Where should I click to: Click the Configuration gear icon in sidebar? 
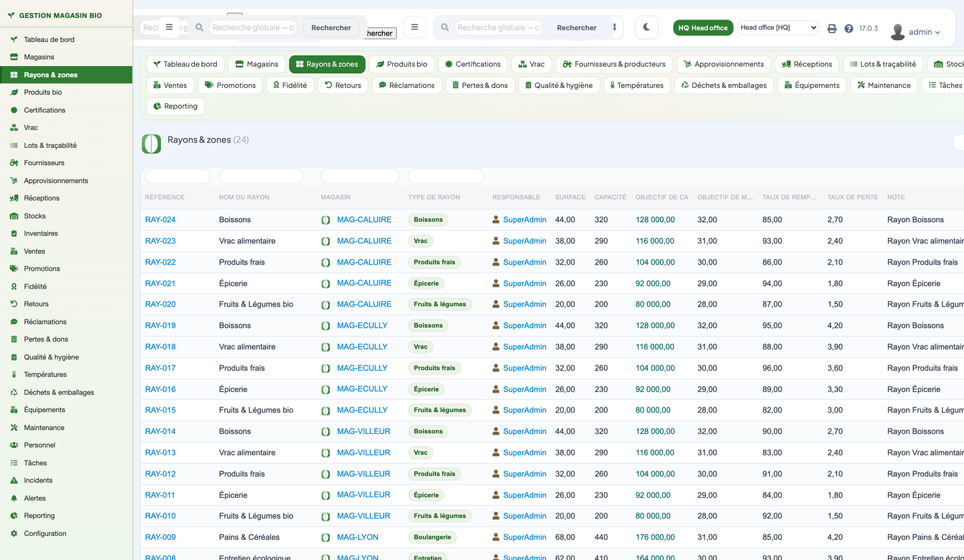[x=13, y=533]
